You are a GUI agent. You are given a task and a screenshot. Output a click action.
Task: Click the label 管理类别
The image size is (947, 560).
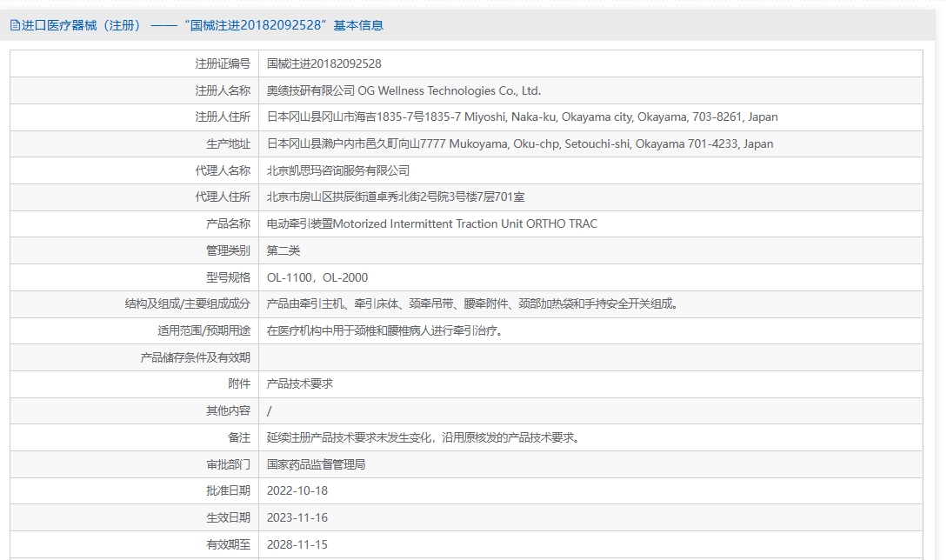click(228, 250)
